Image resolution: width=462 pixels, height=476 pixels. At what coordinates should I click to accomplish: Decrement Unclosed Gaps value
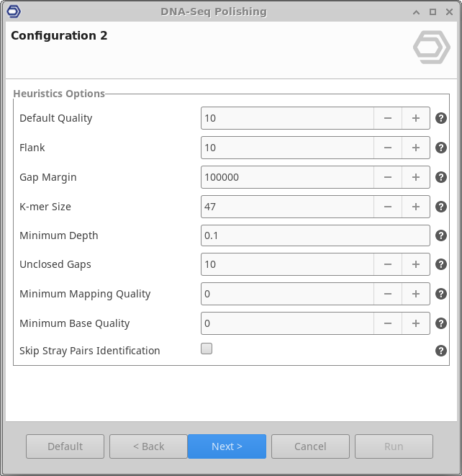point(387,264)
